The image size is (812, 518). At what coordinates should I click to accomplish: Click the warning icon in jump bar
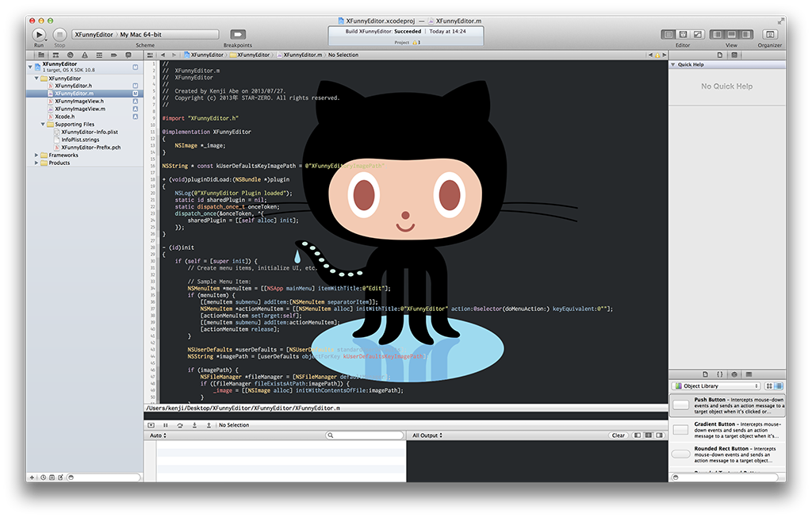point(657,55)
